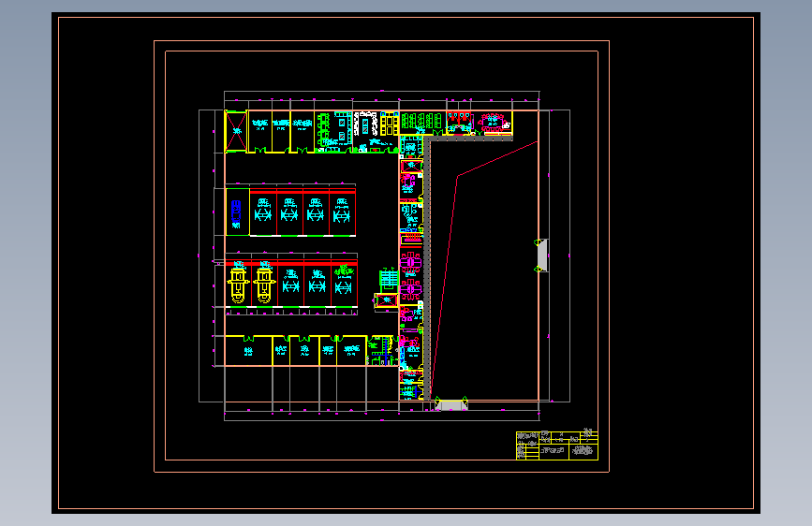
Task: Select the blue car symbol in green bay
Action: tap(236, 213)
